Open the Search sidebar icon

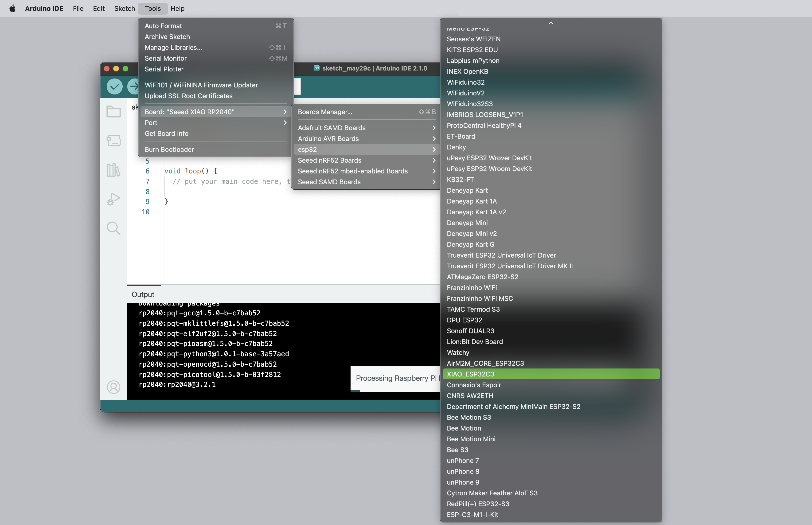click(113, 228)
